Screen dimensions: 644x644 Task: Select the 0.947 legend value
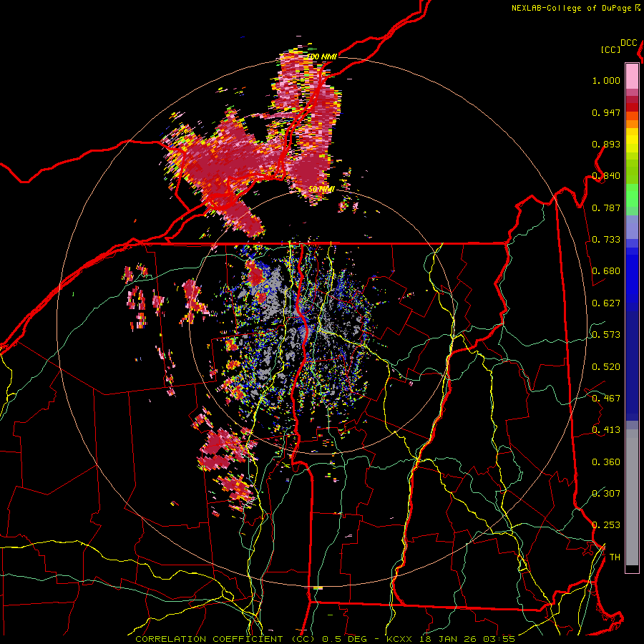606,112
